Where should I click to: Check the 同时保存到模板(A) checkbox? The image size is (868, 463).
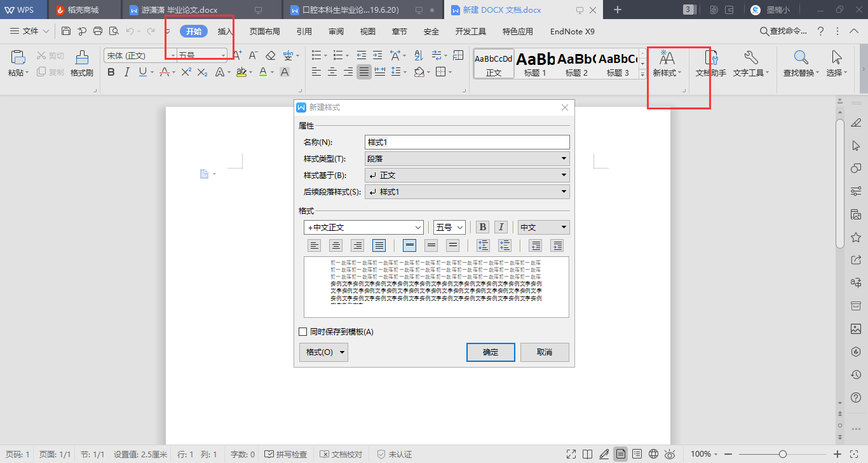tap(302, 331)
